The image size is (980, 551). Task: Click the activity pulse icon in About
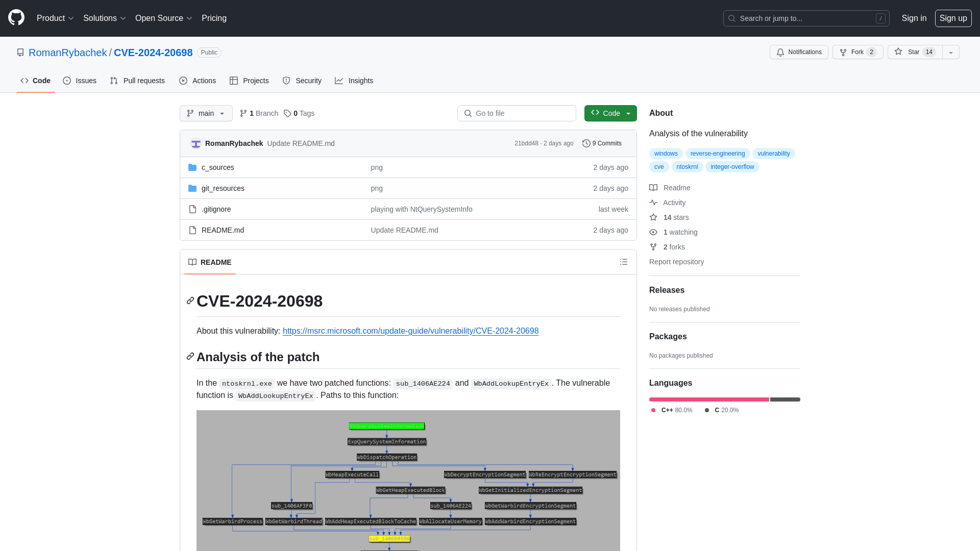(x=653, y=203)
